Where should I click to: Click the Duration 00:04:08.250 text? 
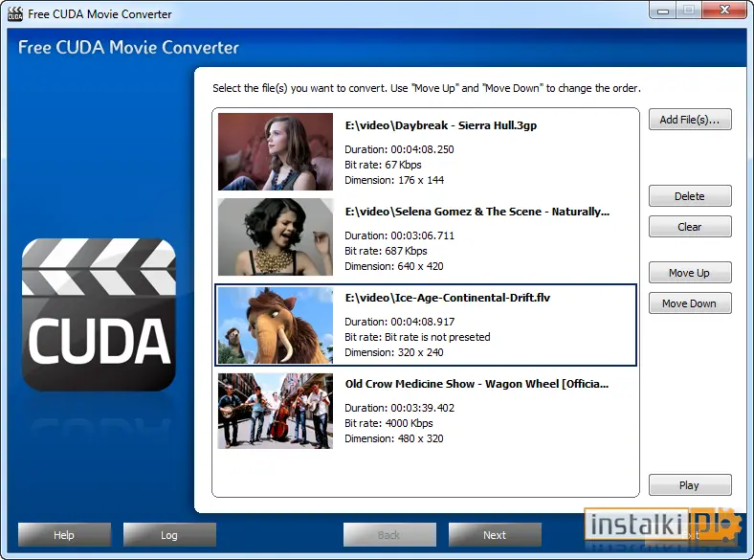pos(399,149)
